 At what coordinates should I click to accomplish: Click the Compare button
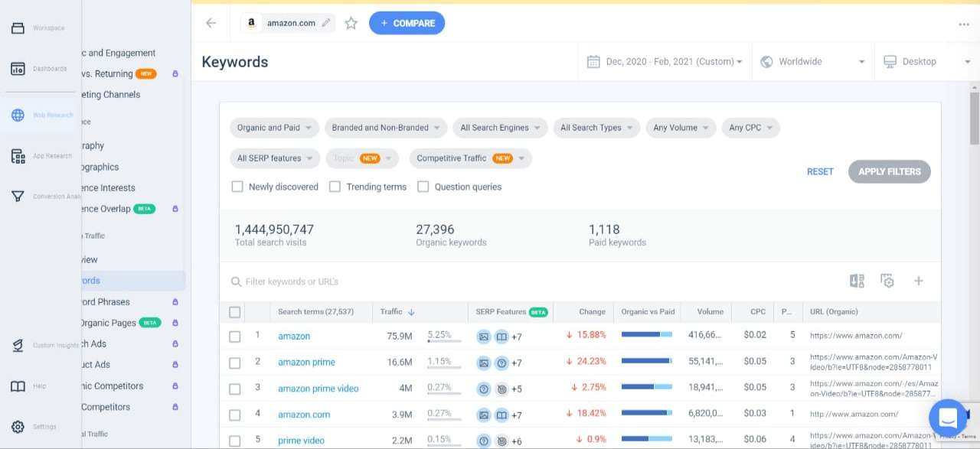click(407, 23)
